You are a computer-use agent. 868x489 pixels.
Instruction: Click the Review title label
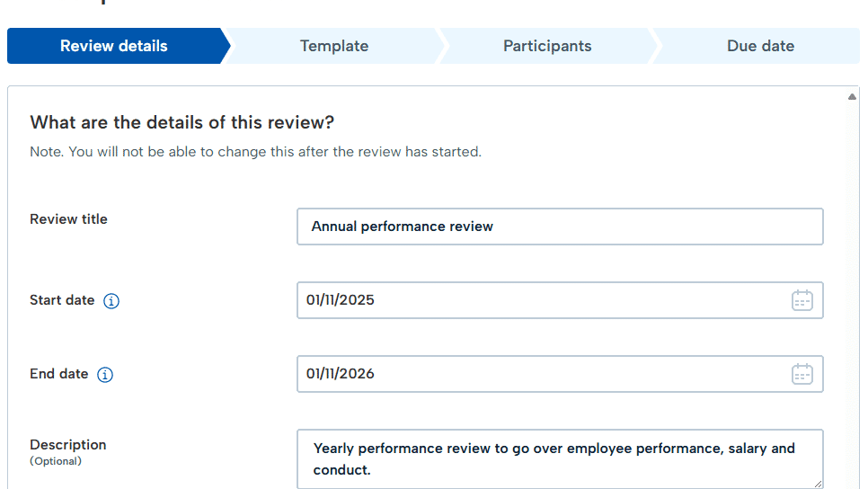coord(68,219)
